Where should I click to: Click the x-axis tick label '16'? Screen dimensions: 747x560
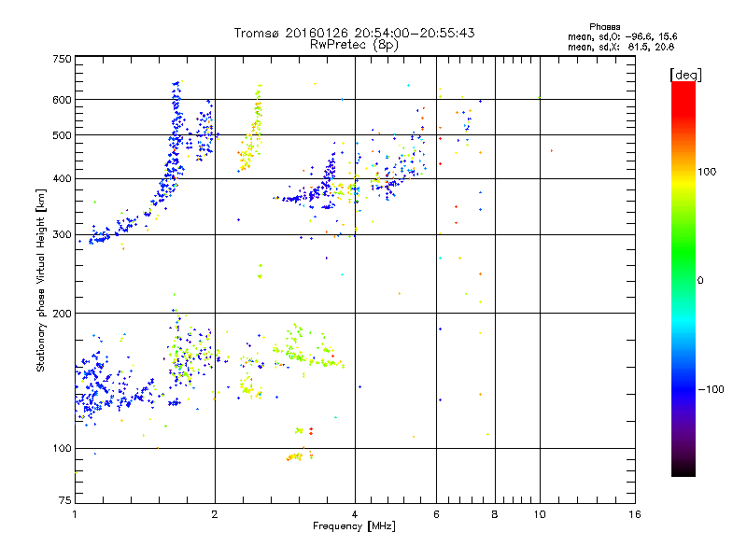tap(635, 514)
